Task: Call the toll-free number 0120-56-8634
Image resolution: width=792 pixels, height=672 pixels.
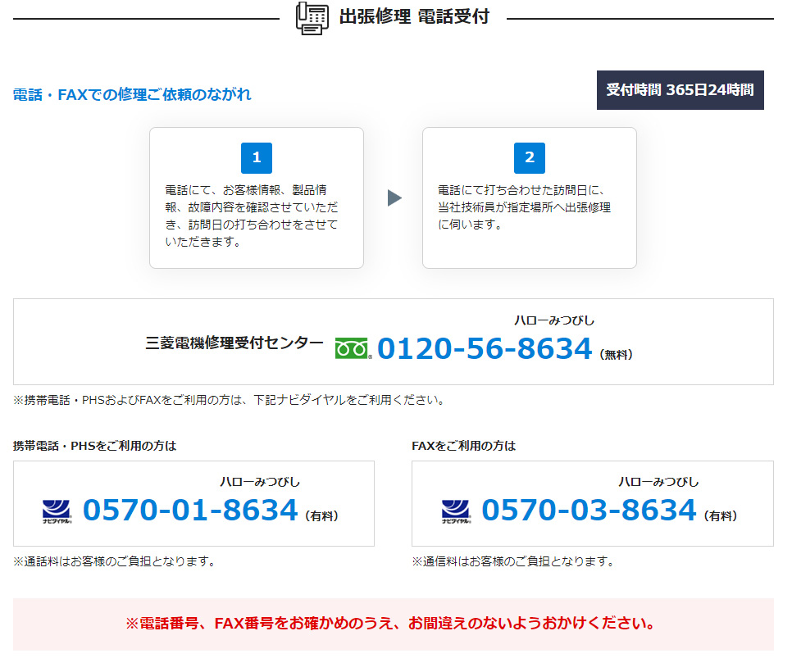Action: (x=485, y=348)
